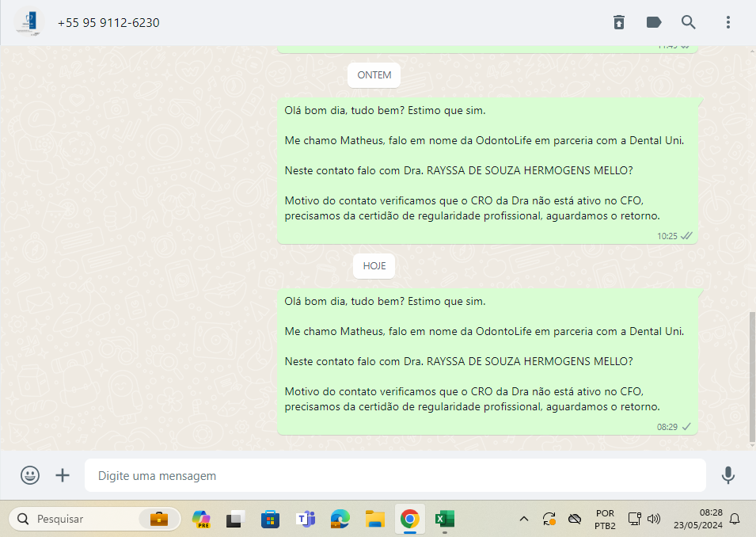
Task: Click the chat vertical scrollbar thumb
Action: [752, 378]
